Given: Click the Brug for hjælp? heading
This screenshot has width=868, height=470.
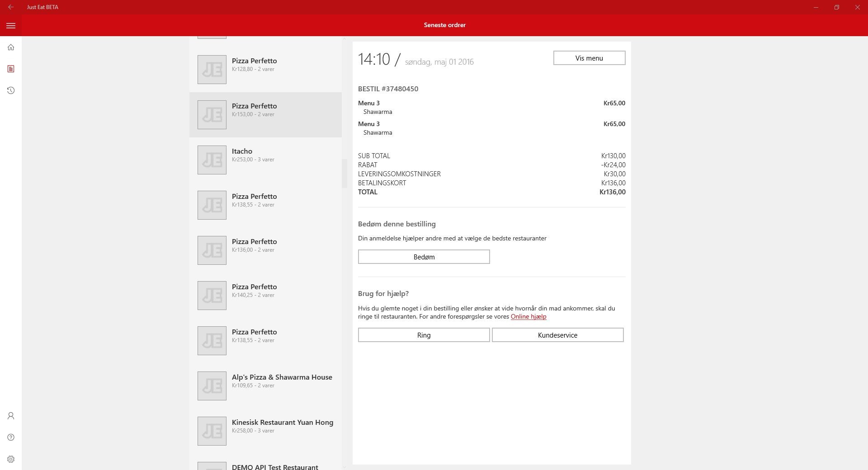Looking at the screenshot, I should 383,294.
